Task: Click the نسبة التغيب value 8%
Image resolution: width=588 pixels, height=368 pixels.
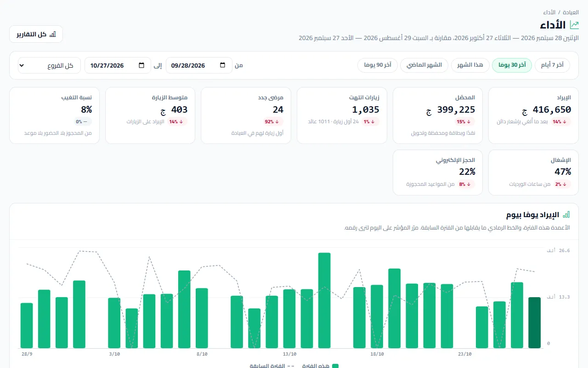Action: pos(86,109)
